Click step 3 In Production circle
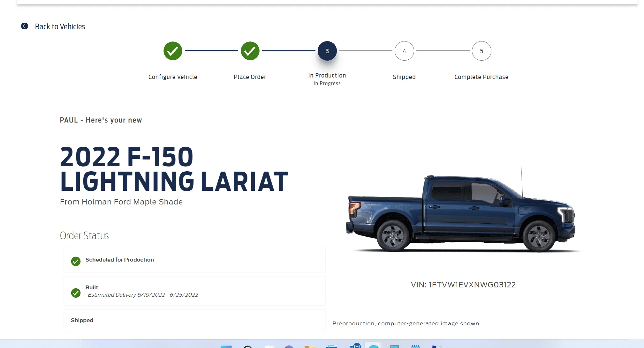 click(x=327, y=51)
